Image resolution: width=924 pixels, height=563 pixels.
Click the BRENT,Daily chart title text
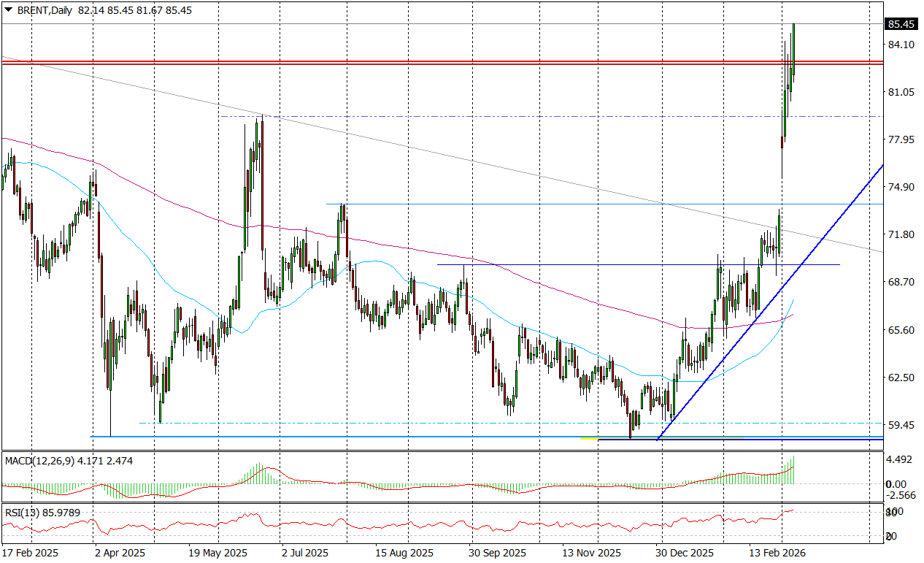(43, 11)
